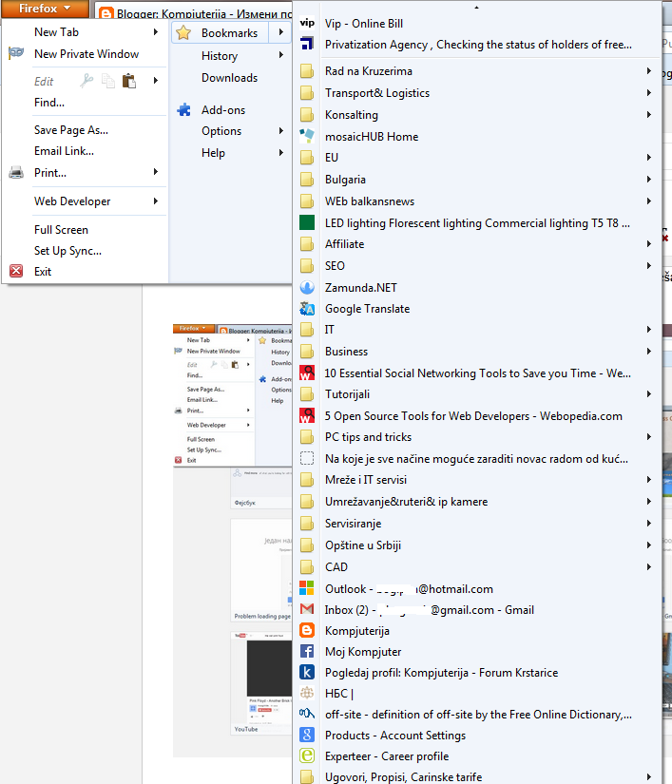Expand the Transport& Logistics folder arrow
This screenshot has width=672, height=784.
coord(649,92)
